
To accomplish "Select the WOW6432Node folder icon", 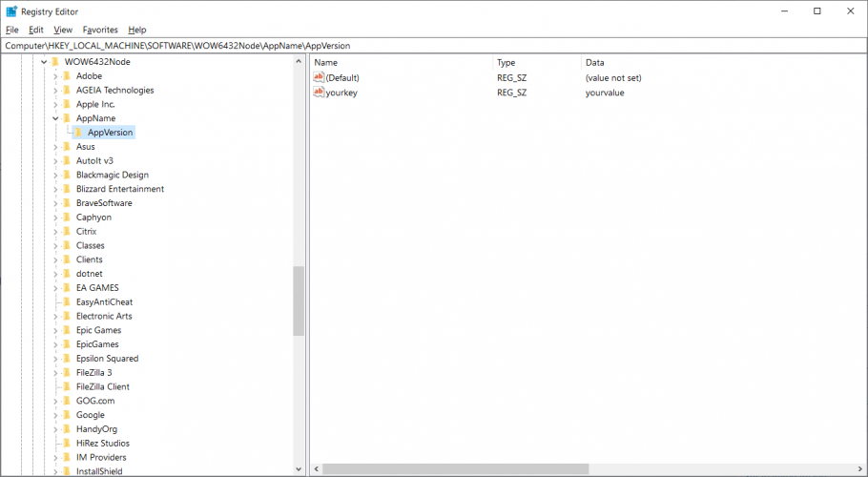I will [55, 62].
